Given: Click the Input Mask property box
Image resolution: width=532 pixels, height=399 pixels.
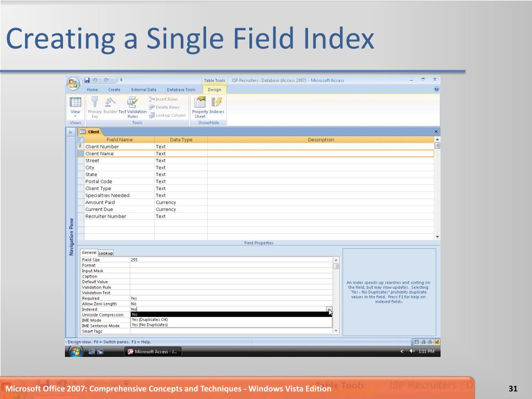Looking at the screenshot, I should pos(231,271).
